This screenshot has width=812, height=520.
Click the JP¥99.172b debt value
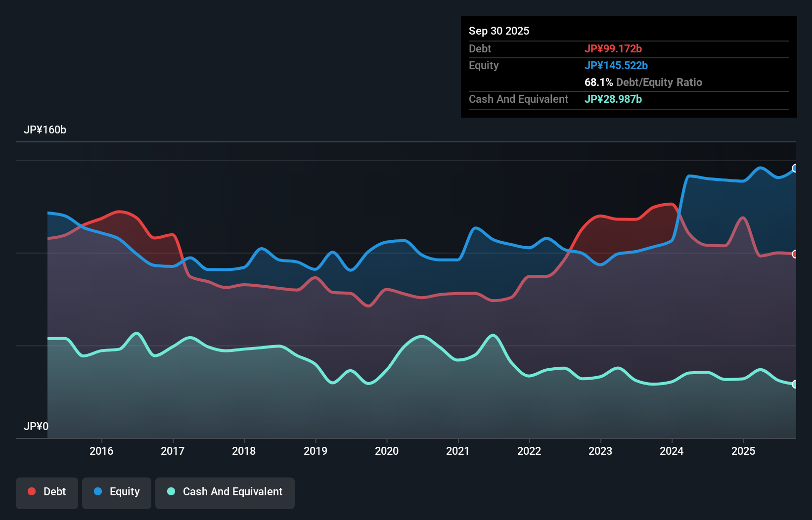(613, 48)
